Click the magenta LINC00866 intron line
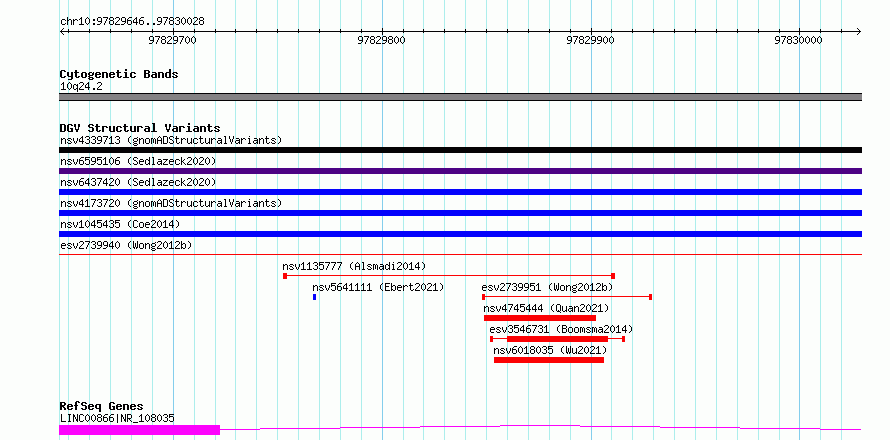 (x=540, y=427)
